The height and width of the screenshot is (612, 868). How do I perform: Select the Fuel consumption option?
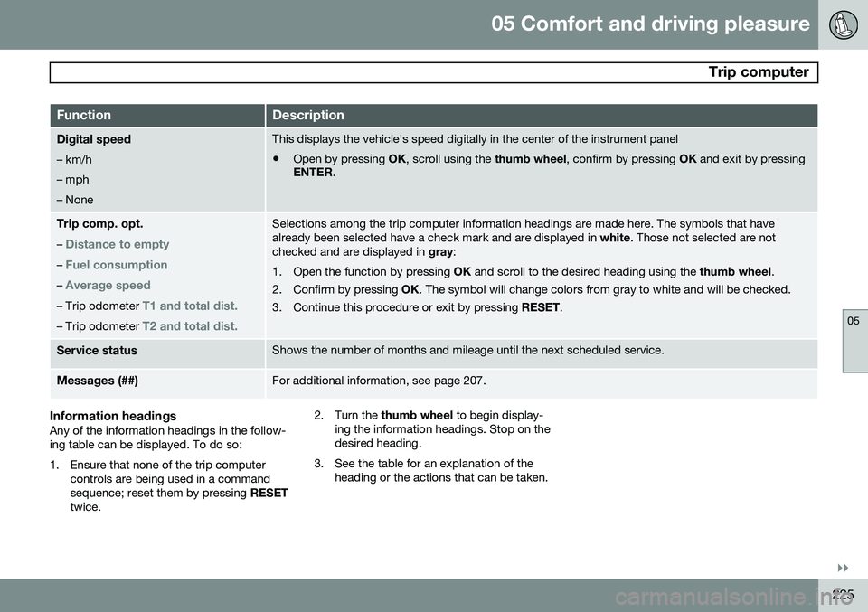117,265
